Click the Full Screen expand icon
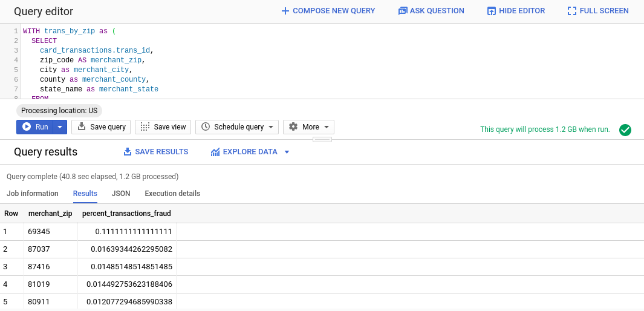This screenshot has width=644, height=311. click(x=572, y=11)
